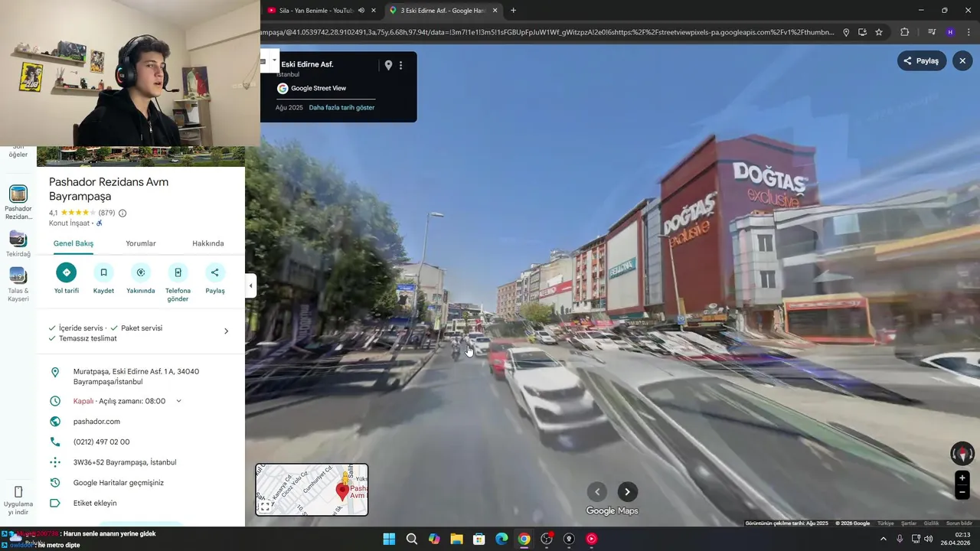Open Talas & Kayseri saved list shortcut
980x551 pixels.
coord(18,285)
